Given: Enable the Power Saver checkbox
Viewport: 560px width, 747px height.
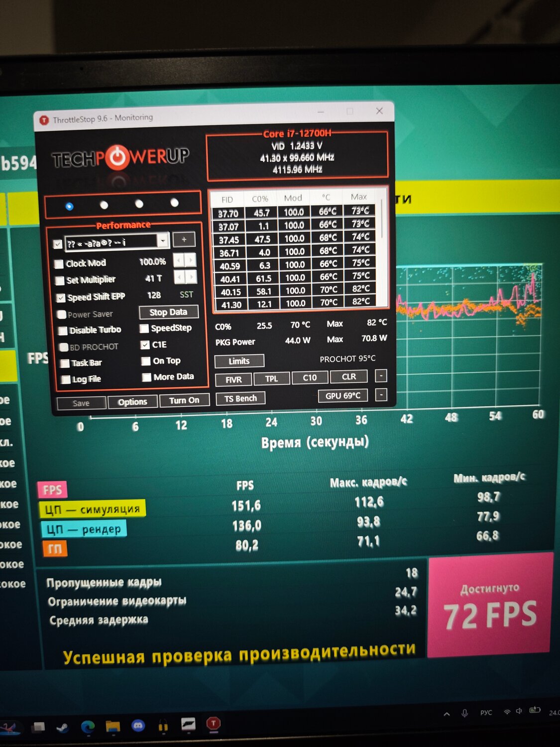Looking at the screenshot, I should (x=62, y=315).
